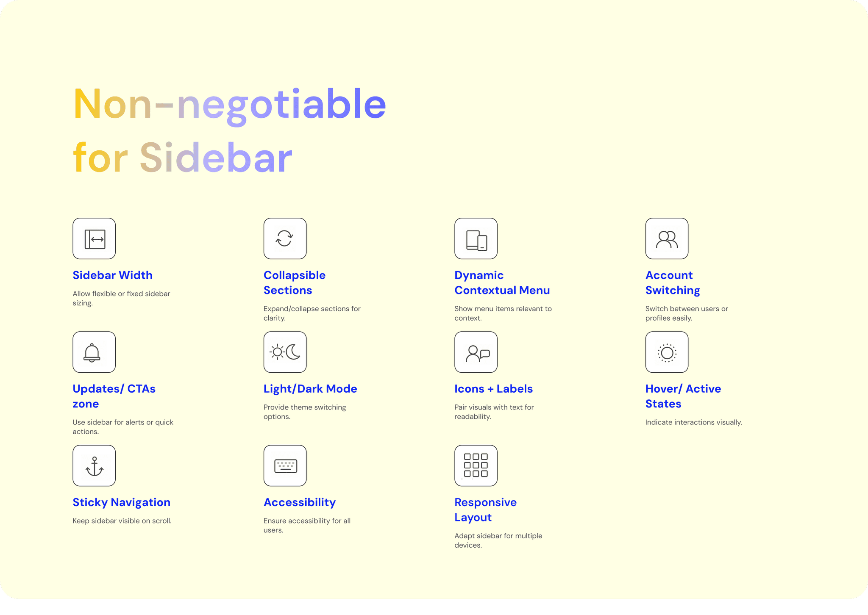Click the Account Switching users icon
Viewport: 868px width, 615px height.
point(667,239)
